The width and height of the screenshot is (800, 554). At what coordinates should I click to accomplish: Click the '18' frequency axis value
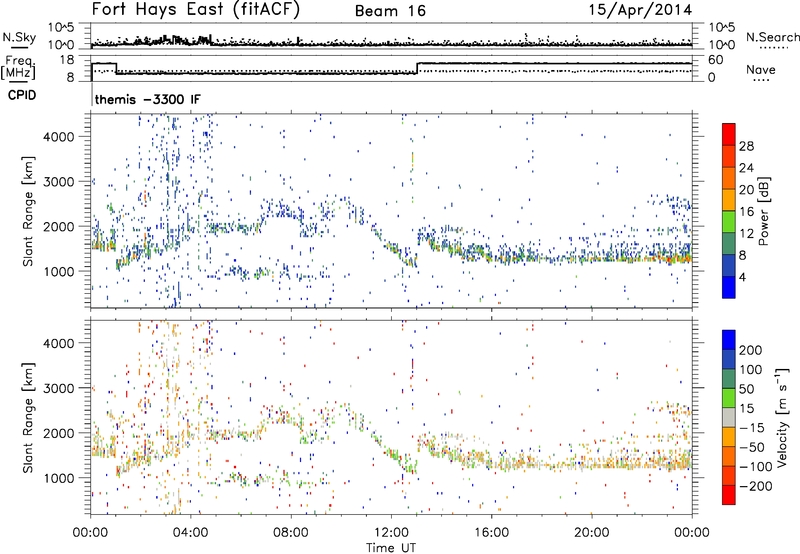tap(66, 60)
